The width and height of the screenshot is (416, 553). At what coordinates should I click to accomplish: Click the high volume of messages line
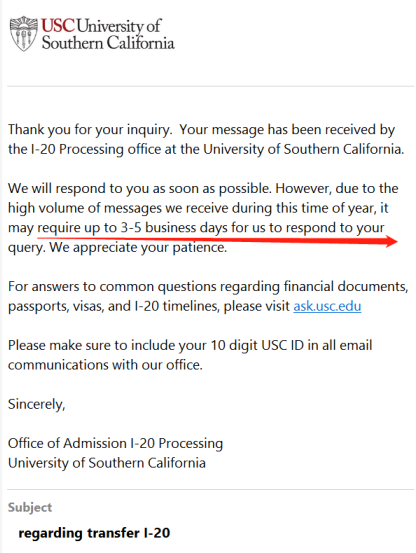[198, 208]
